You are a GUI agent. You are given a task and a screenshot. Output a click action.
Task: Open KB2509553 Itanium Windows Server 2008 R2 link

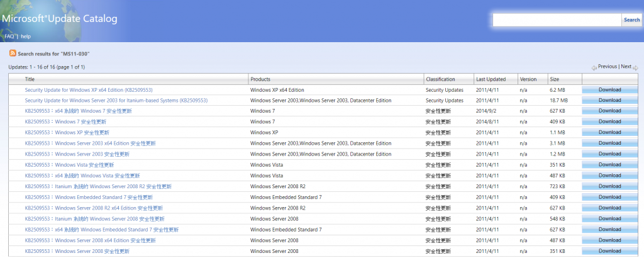[98, 186]
